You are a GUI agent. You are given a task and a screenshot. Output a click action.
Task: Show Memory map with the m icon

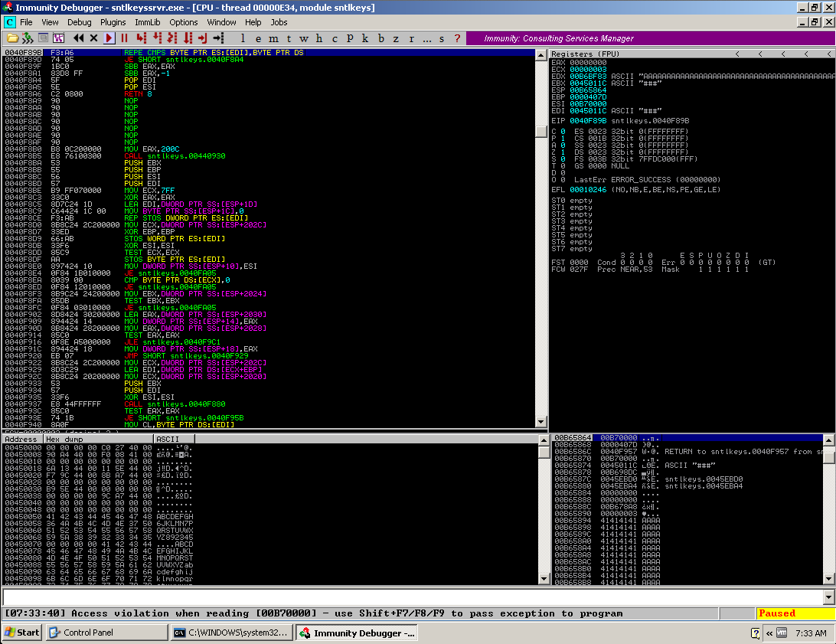click(273, 38)
